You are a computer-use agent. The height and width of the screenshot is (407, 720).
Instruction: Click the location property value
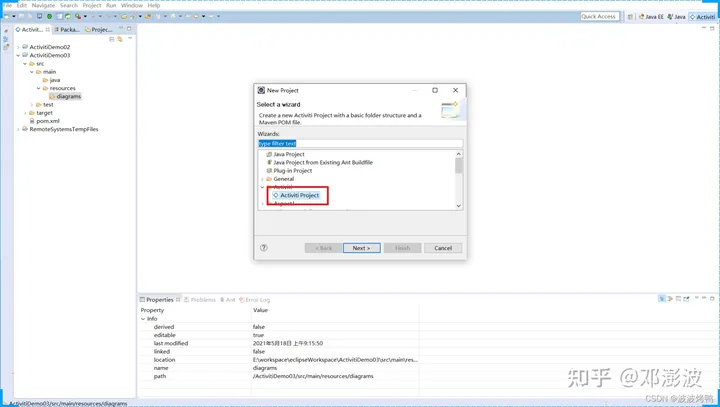(335, 360)
